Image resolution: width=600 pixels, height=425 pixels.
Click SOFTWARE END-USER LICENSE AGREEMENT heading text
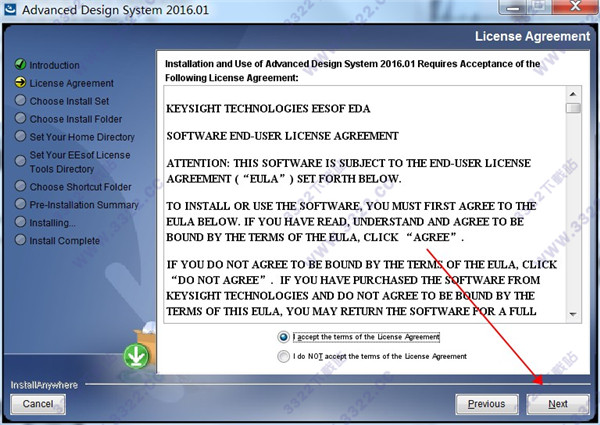(x=282, y=136)
